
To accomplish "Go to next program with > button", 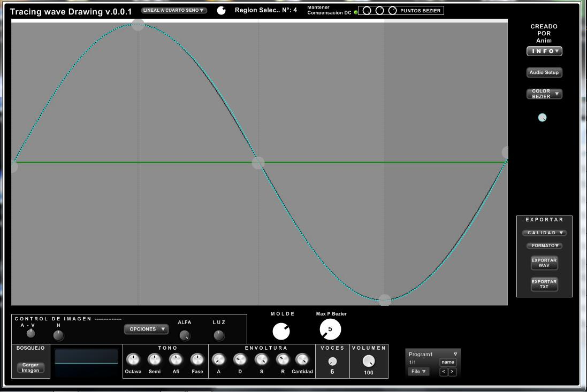I will [x=452, y=372].
